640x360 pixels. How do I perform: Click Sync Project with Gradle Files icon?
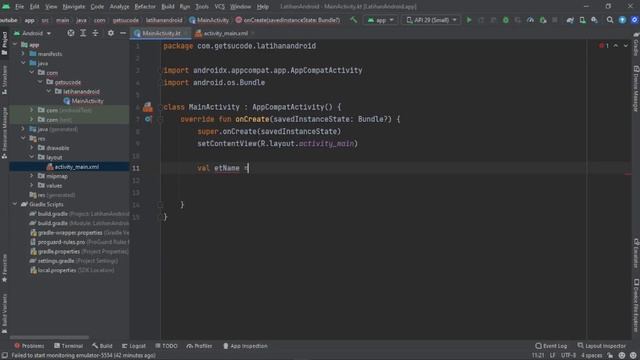(570, 20)
